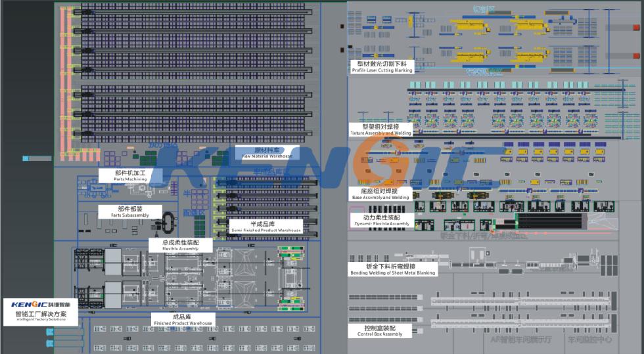Click the Raw Material Warehouse label

(267, 152)
